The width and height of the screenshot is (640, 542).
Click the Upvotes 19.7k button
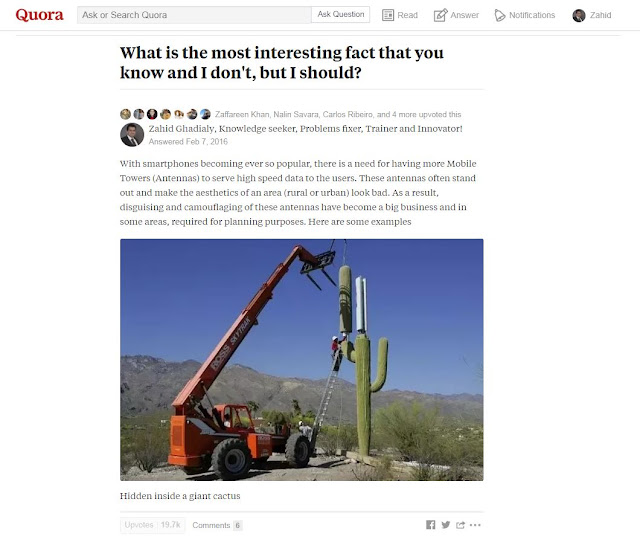[153, 525]
